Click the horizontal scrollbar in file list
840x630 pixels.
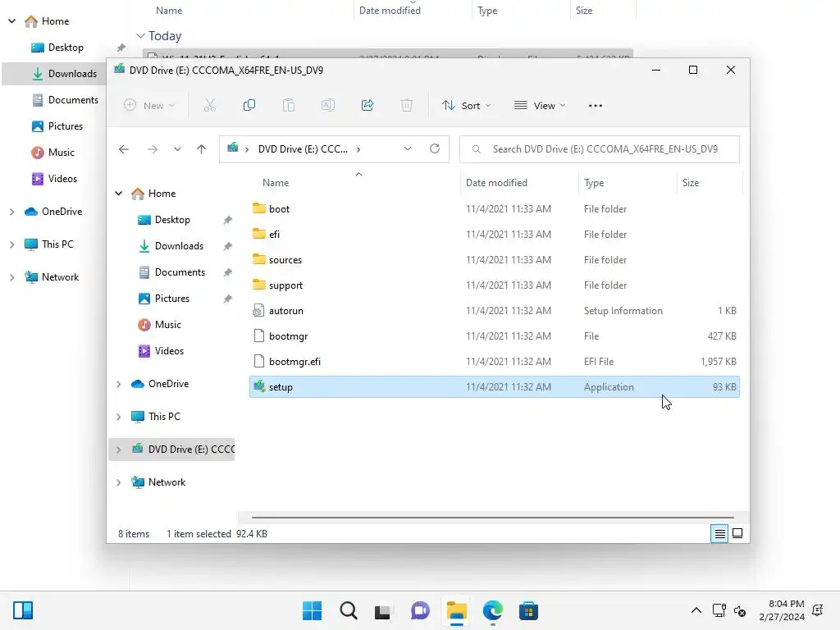492,518
